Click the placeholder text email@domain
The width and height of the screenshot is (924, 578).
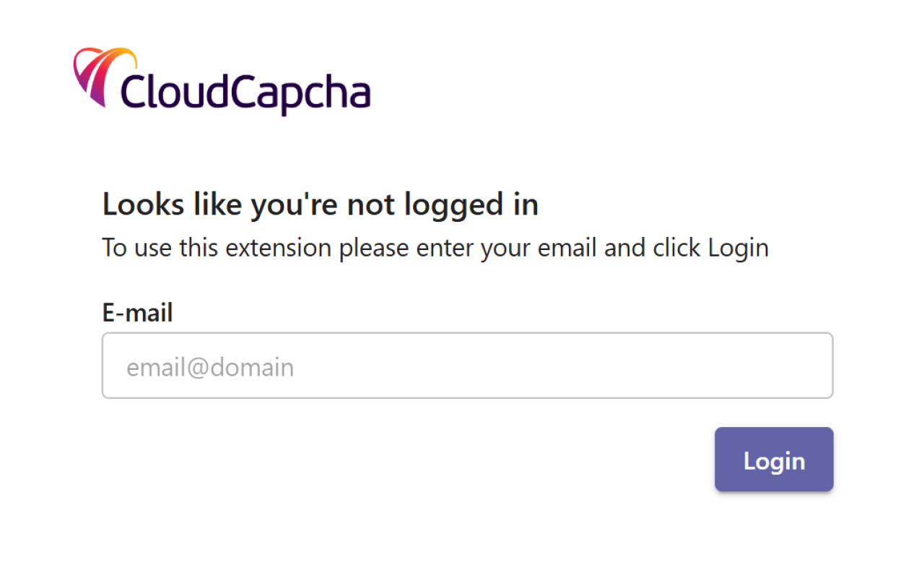[210, 366]
